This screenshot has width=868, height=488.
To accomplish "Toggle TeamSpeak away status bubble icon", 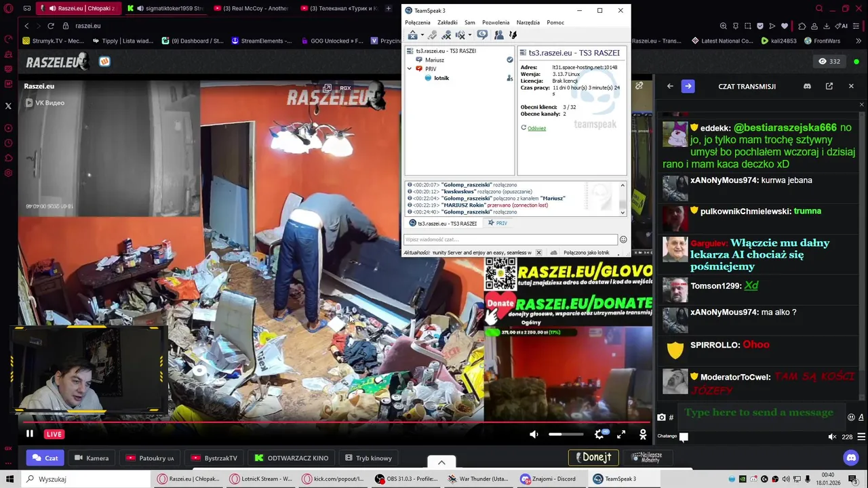I will point(482,35).
